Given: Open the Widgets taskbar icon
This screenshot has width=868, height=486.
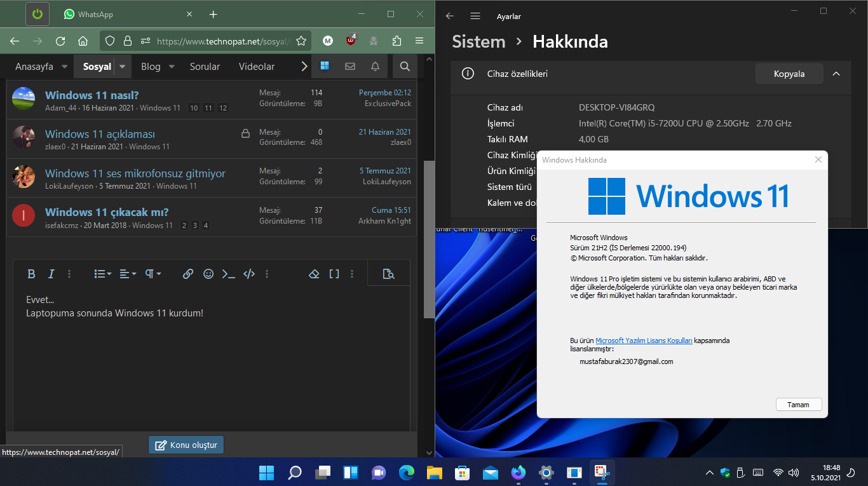Looking at the screenshot, I should click(x=351, y=472).
